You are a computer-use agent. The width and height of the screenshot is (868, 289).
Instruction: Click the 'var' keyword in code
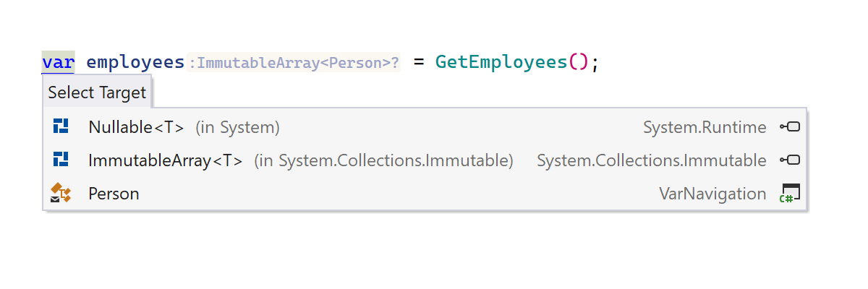pos(58,62)
